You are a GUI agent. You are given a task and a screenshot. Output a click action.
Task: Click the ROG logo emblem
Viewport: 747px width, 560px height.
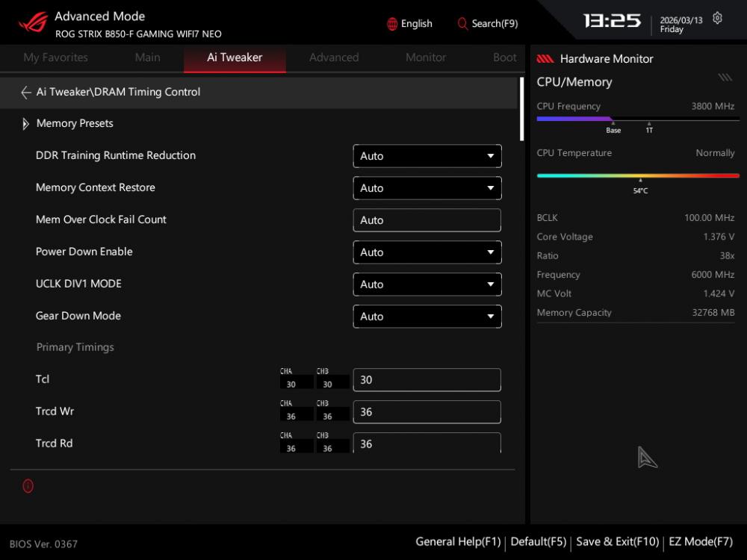pos(32,22)
